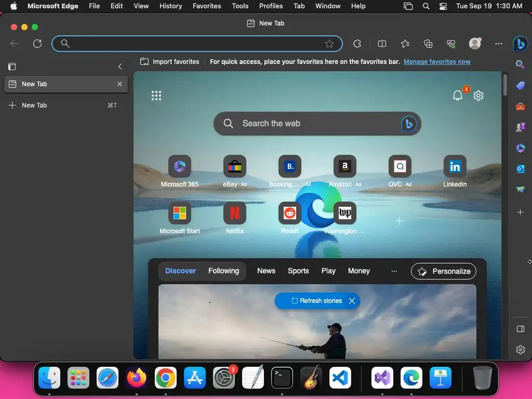Image resolution: width=532 pixels, height=399 pixels.
Task: Reload the page with the refresh icon
Action: (37, 44)
